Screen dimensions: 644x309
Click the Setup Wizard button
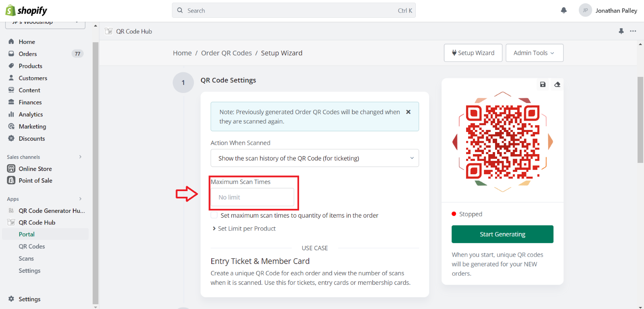473,53
